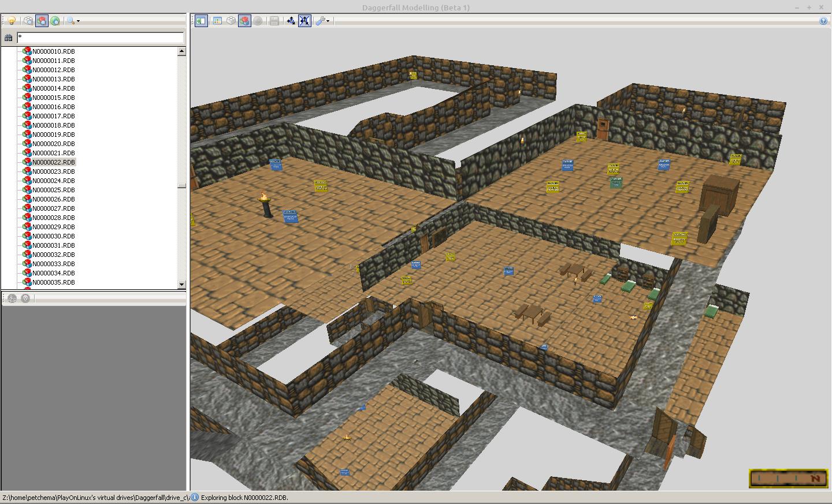Toggle the highlighted crossed-arrows camera mode
Viewport: 832px width, 504px height.
coord(304,21)
